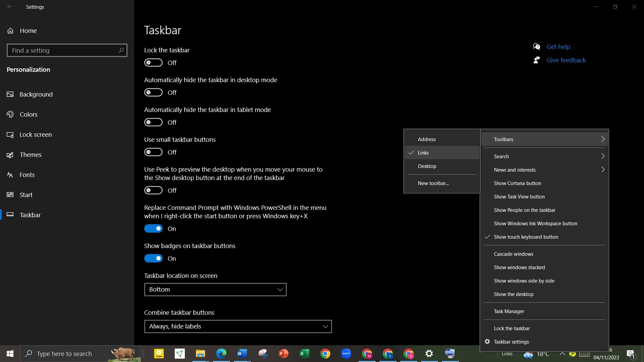Open the Fonts settings section

pos(27,175)
